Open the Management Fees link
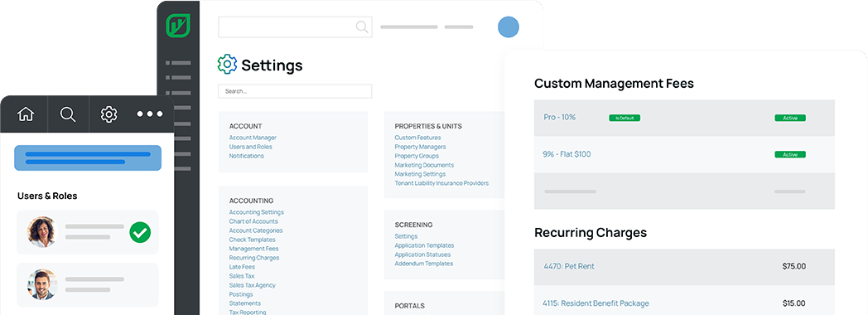868x315 pixels. pyautogui.click(x=253, y=249)
